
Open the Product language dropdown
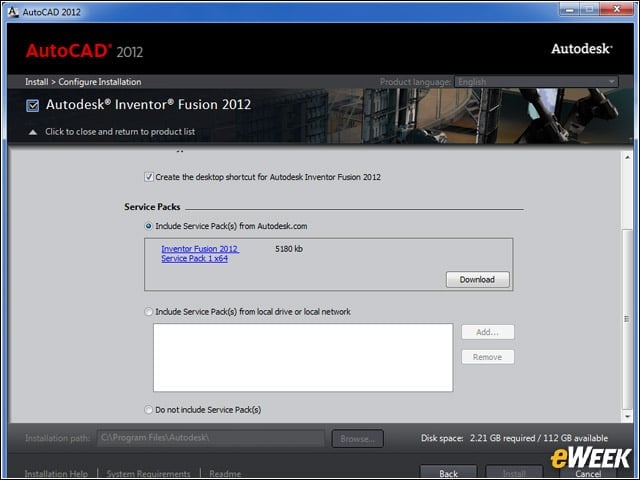pos(536,82)
